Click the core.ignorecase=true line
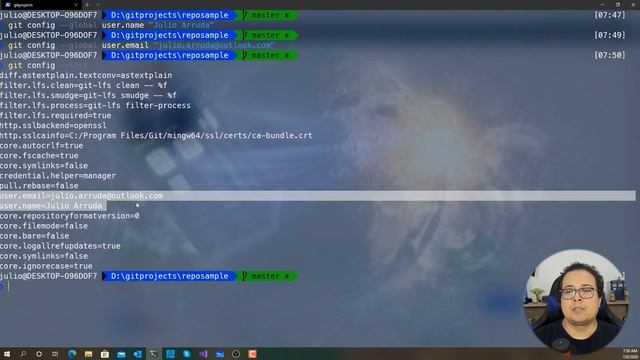Screen dimensions: 640x360 tap(46, 266)
